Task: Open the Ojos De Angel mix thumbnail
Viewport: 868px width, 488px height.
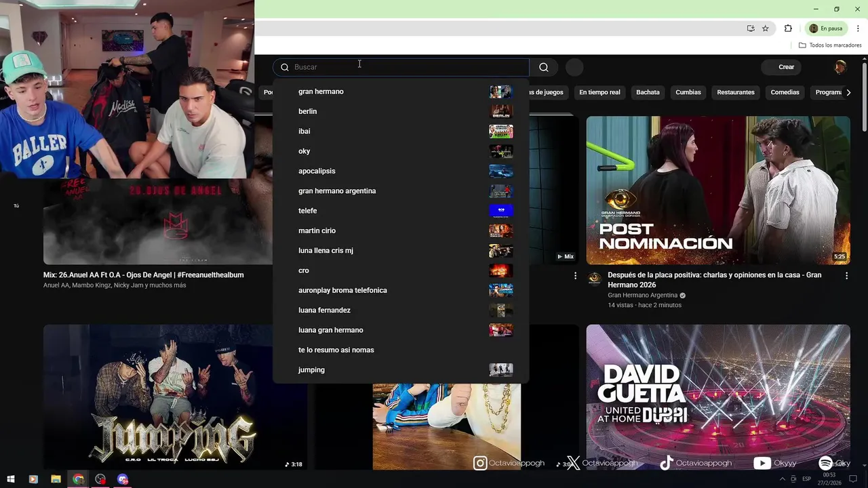Action: (x=158, y=222)
